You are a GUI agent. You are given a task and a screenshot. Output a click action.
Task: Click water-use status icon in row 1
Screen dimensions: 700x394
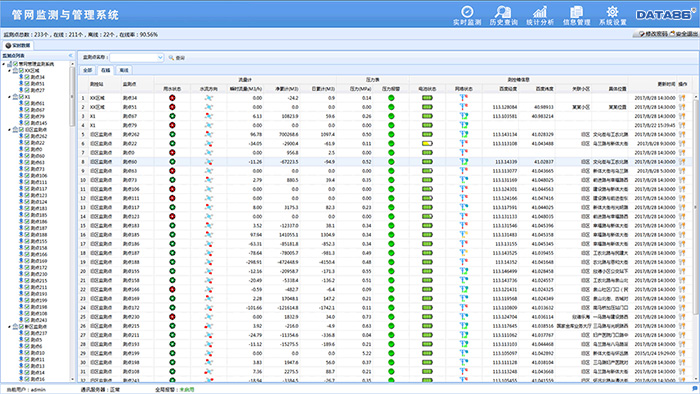172,98
